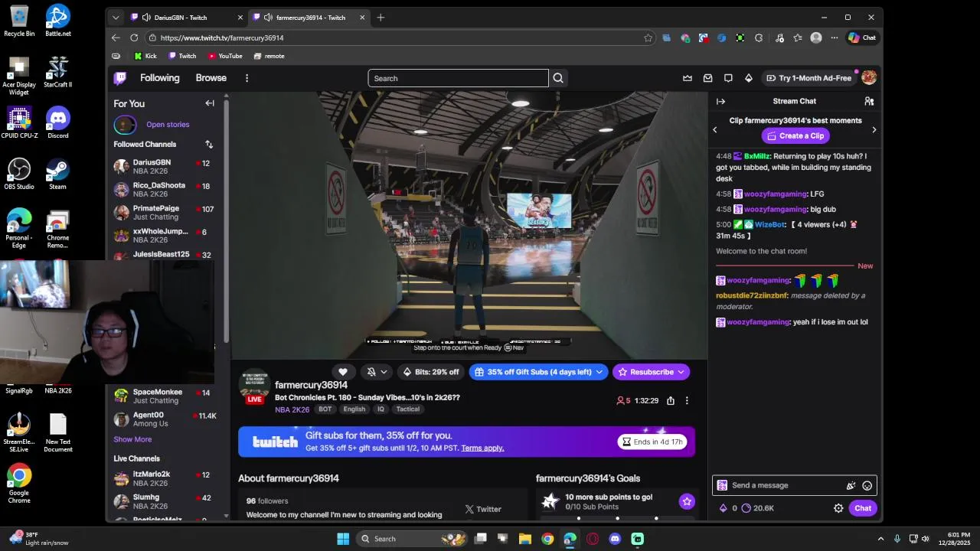This screenshot has width=980, height=551.
Task: Reload the browser page
Action: (134, 37)
